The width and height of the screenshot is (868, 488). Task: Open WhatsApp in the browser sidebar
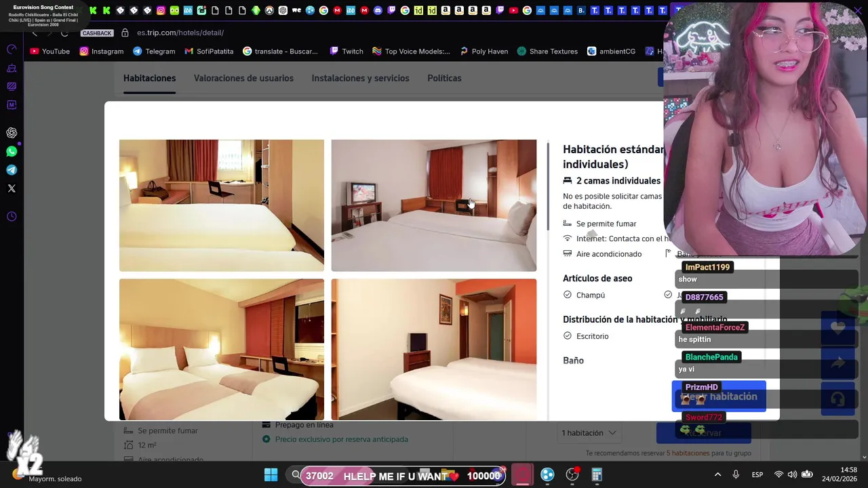pos(12,152)
